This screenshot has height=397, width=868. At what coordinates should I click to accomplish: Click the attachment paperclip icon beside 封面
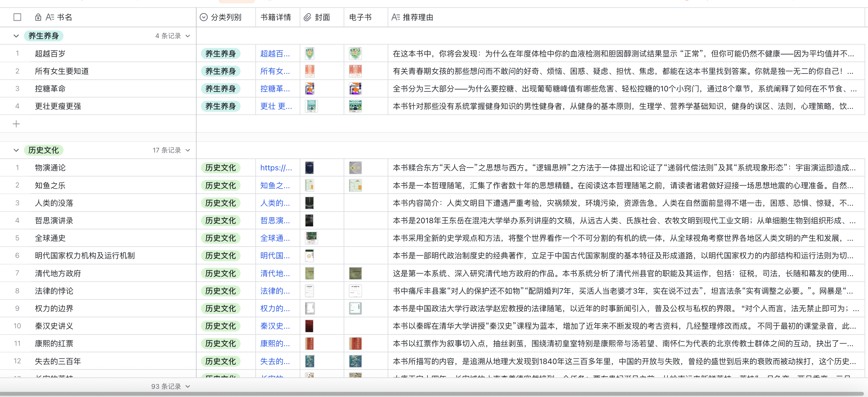pos(307,17)
